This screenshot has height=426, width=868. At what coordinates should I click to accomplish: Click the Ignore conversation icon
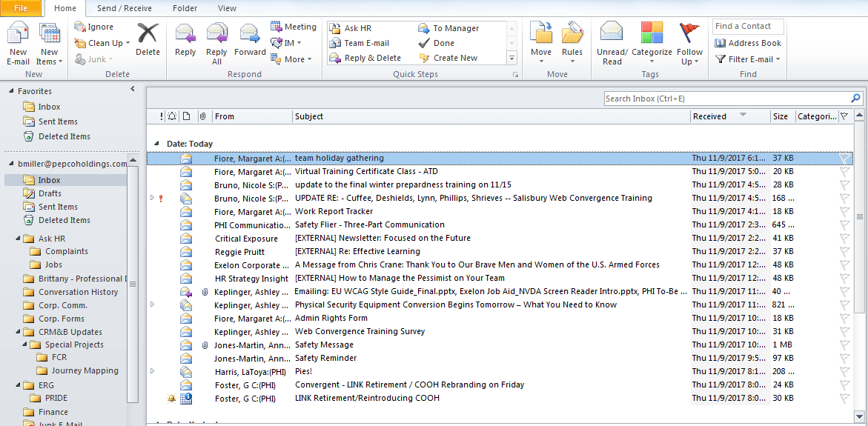pyautogui.click(x=80, y=27)
